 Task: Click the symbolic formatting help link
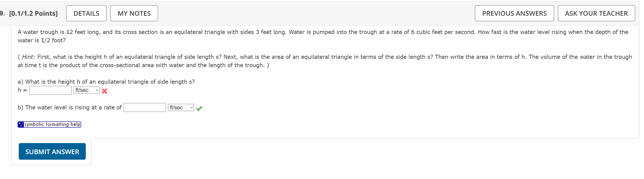[52, 124]
